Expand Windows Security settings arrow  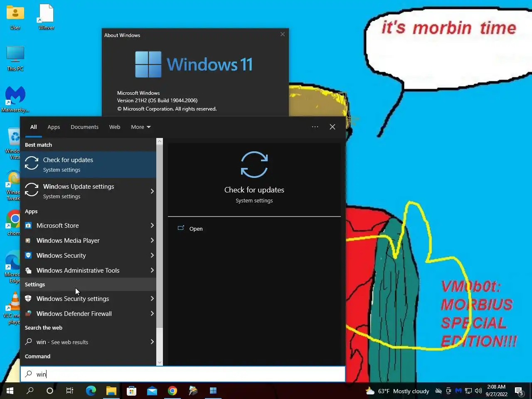[x=152, y=298]
